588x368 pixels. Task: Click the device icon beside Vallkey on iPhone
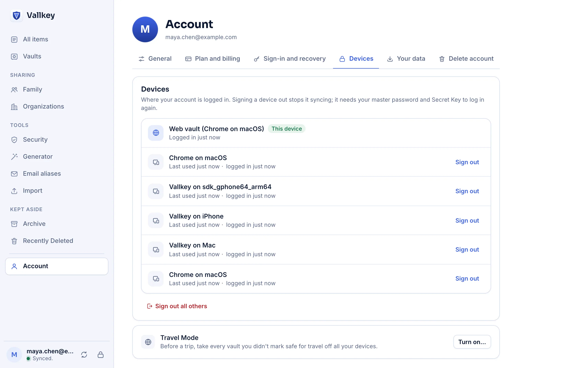coord(156,221)
